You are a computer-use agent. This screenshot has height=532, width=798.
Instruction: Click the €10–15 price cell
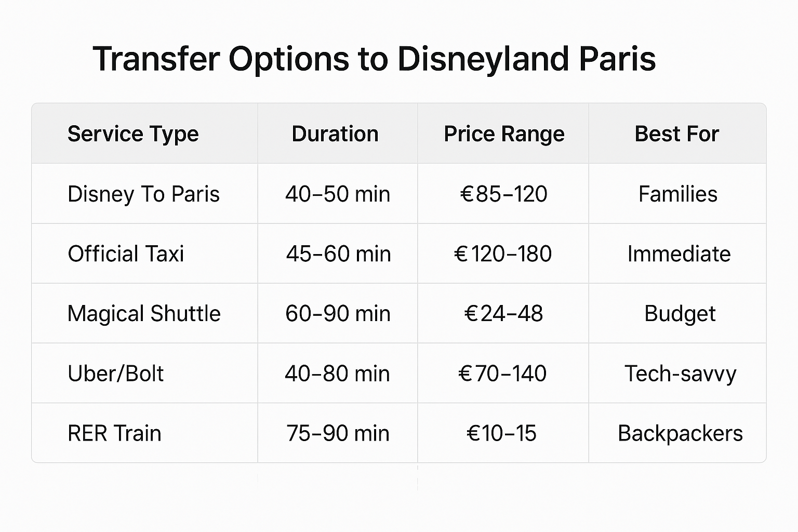coord(501,433)
